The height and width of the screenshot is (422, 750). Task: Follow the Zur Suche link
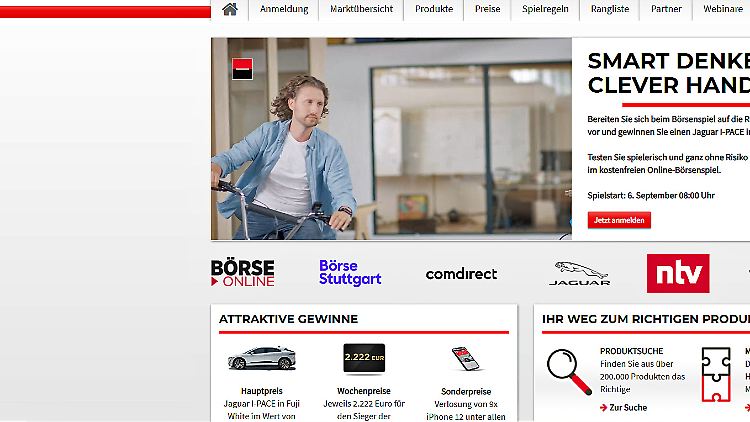tap(623, 408)
